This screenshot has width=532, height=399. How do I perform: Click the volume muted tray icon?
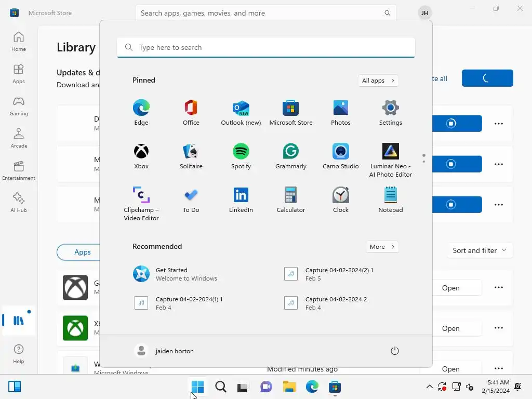[x=470, y=387]
